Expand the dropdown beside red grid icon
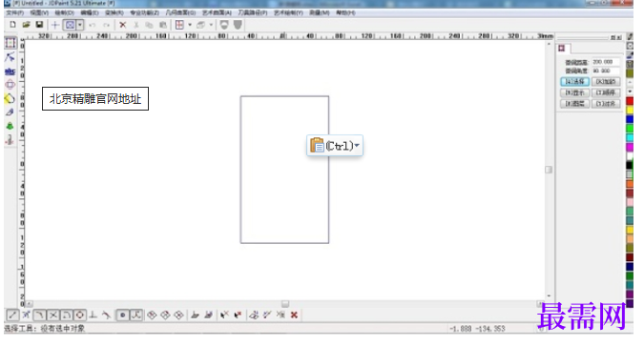The width and height of the screenshot is (644, 346). pos(190,25)
